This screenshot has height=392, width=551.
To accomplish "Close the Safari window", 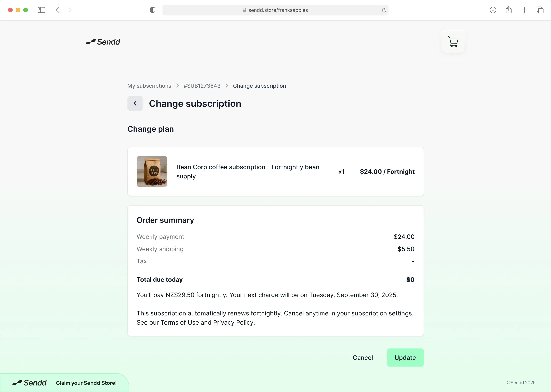I will click(10, 10).
